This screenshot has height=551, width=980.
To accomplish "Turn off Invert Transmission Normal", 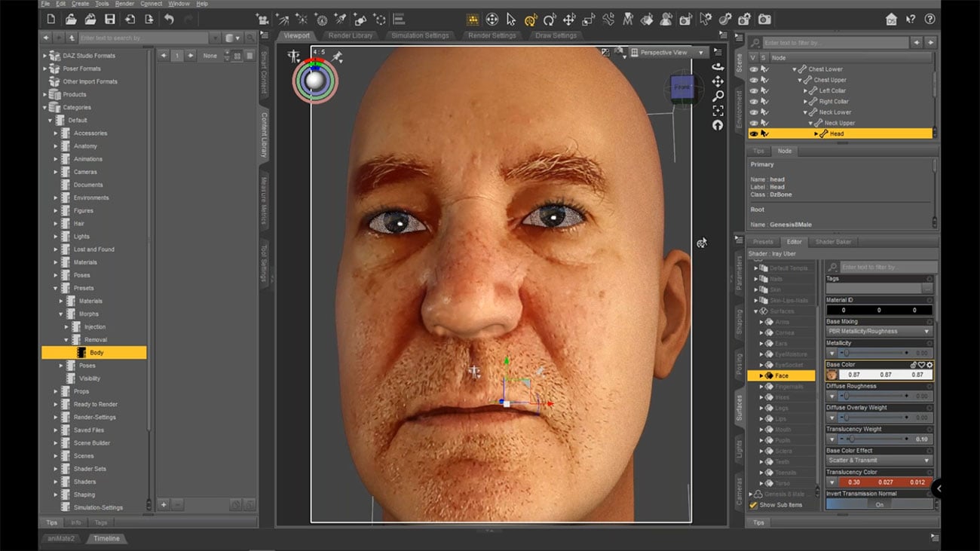I will click(x=879, y=504).
